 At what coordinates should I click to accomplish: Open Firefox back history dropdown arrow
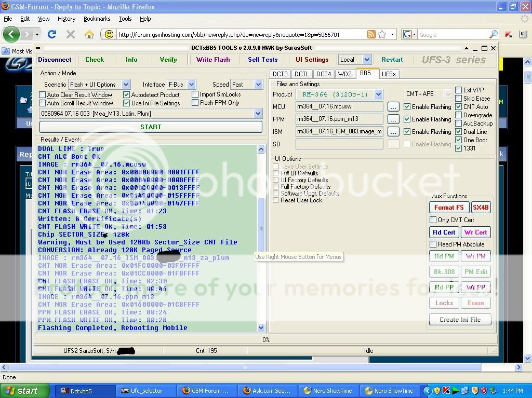point(37,34)
